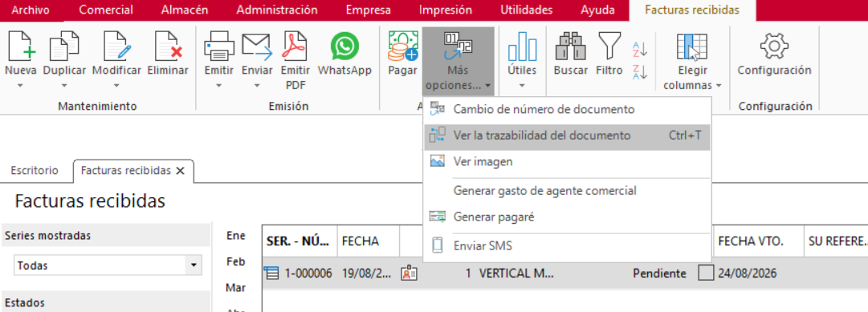Choose Generar gasto de agente comercial

(567, 191)
